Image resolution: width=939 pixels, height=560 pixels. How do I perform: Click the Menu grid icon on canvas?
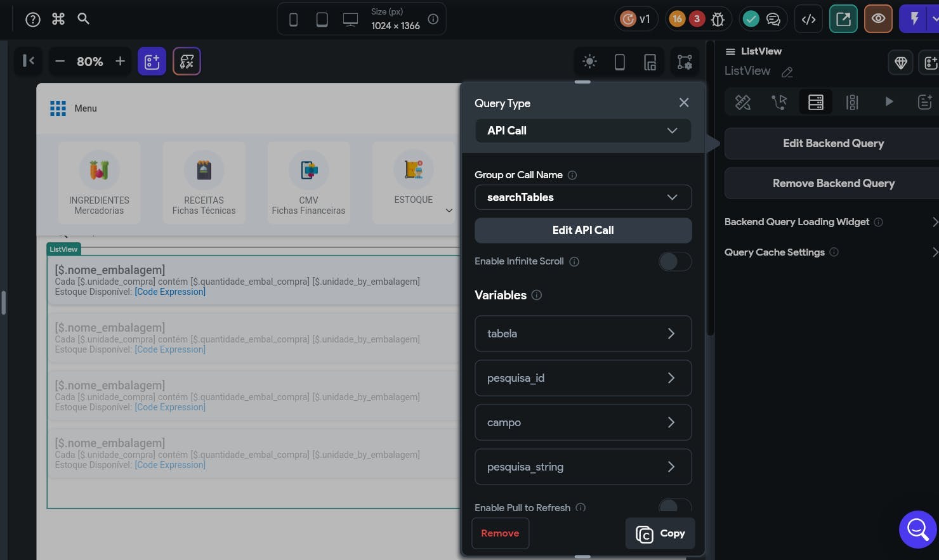(x=58, y=108)
